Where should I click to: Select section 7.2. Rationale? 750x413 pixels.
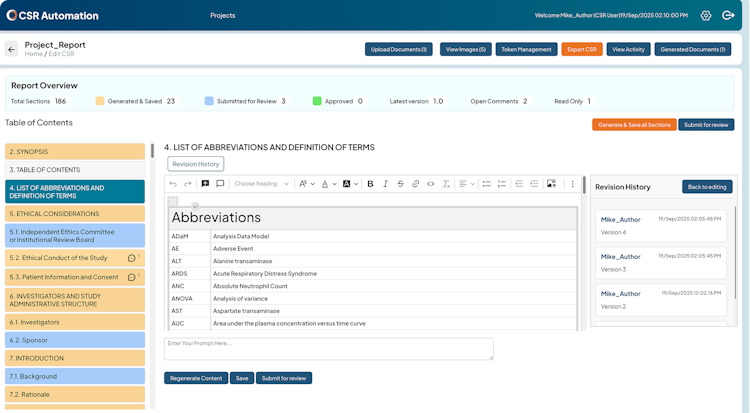click(75, 395)
